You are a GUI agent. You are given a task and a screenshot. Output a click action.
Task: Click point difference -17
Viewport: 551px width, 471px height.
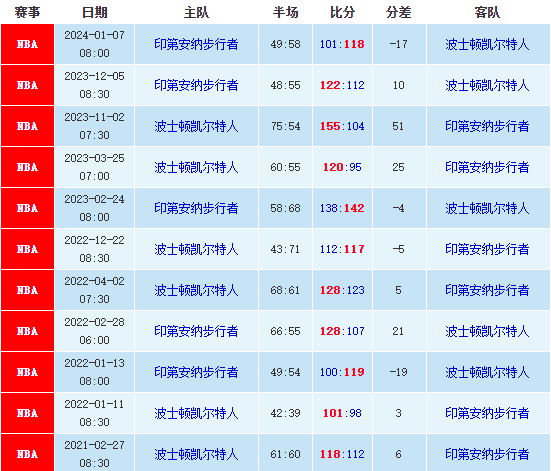click(398, 44)
